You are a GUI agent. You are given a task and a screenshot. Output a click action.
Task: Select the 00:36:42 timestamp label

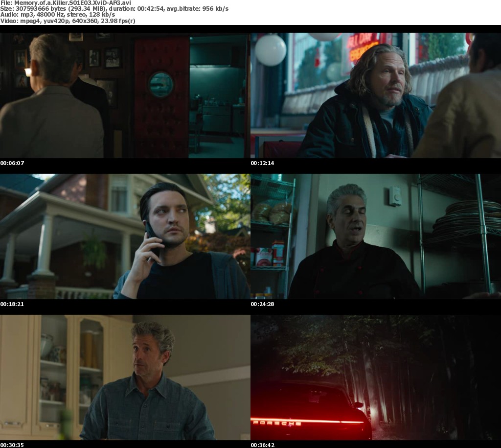coord(262,445)
